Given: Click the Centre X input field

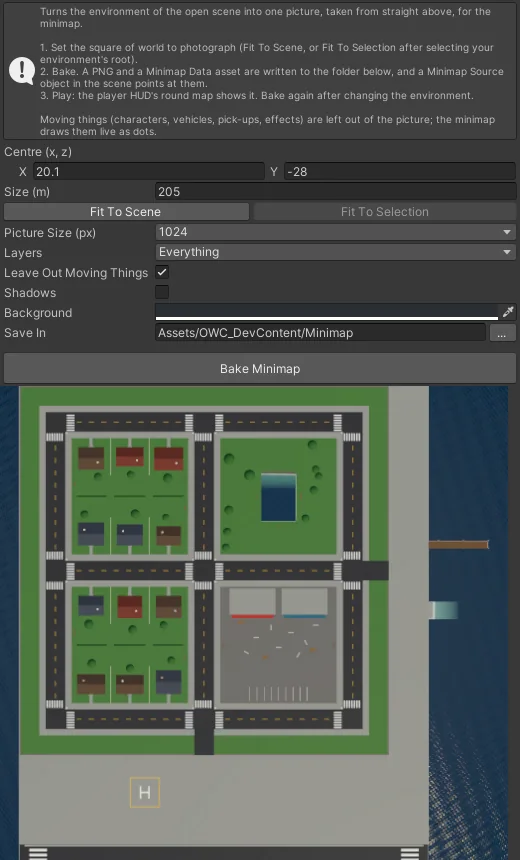Looking at the screenshot, I should [x=149, y=172].
